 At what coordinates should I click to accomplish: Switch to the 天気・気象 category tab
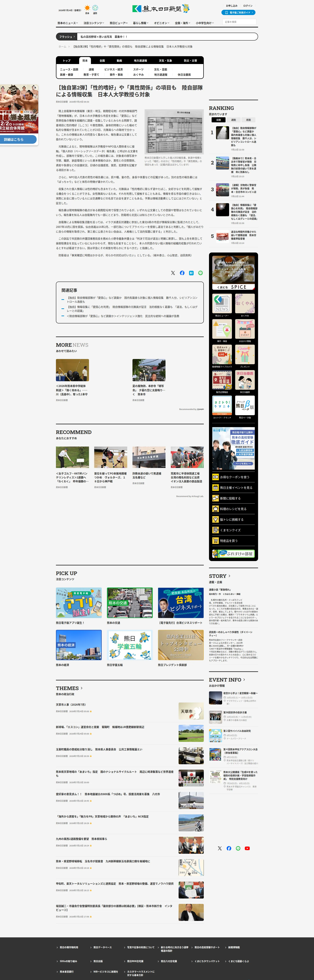coord(165,60)
